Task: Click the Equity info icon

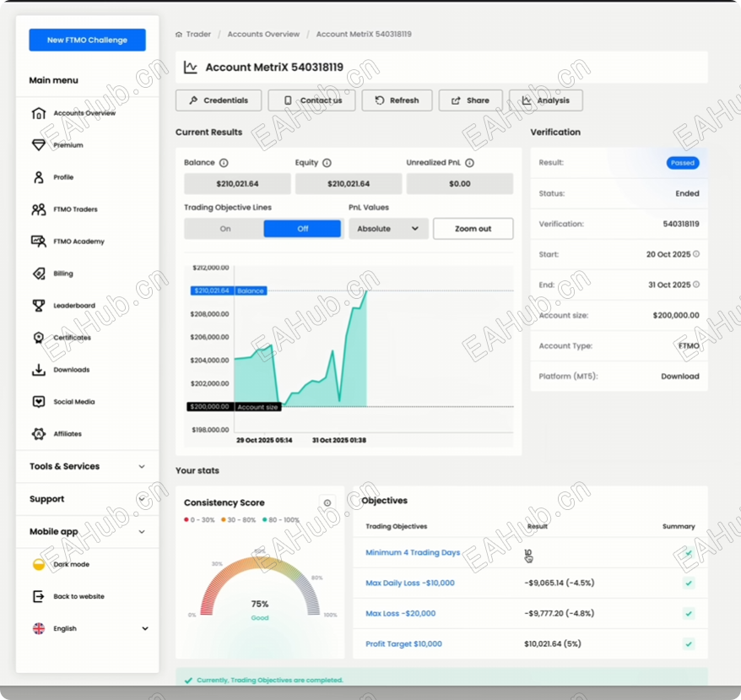Action: coord(327,163)
